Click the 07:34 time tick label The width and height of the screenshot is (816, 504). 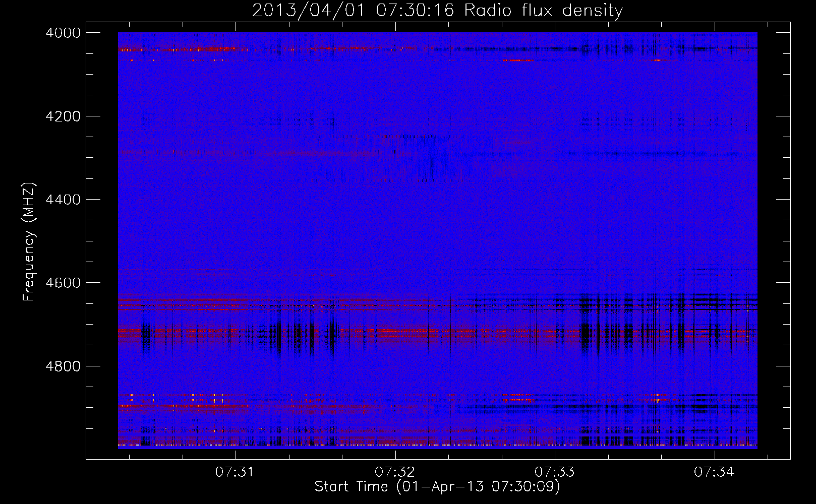(714, 472)
